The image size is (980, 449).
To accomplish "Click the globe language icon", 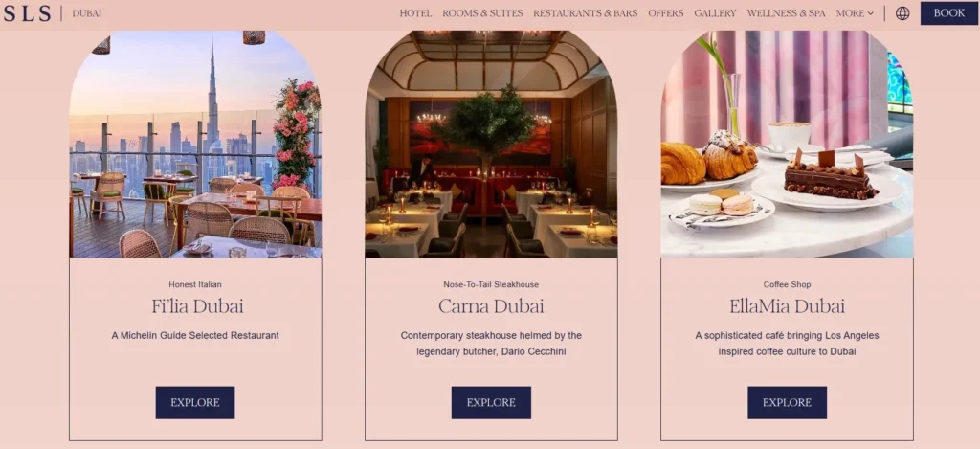I will (x=902, y=13).
